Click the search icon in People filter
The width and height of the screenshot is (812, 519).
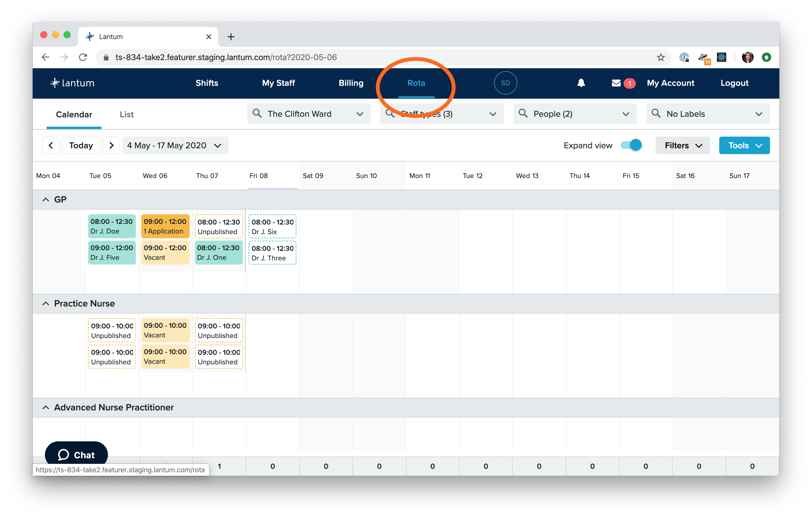point(523,113)
